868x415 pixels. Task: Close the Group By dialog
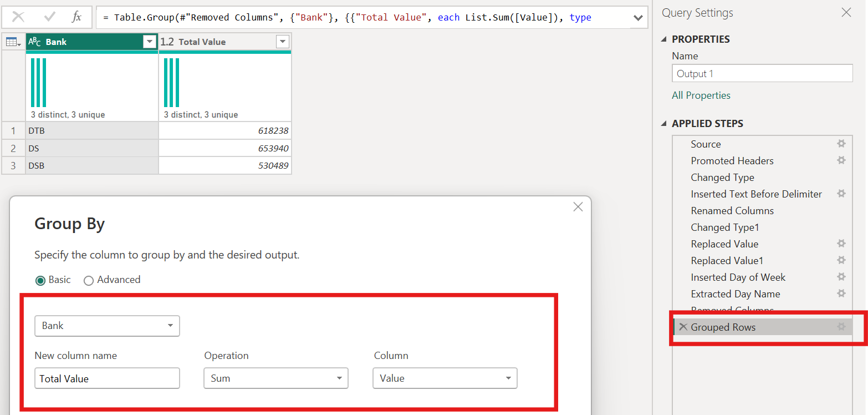pyautogui.click(x=578, y=207)
